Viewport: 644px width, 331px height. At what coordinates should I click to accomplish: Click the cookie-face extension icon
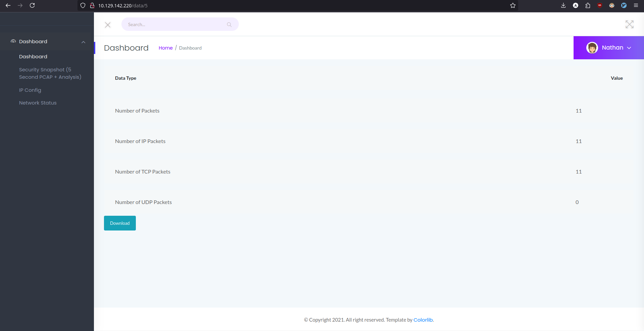612,5
